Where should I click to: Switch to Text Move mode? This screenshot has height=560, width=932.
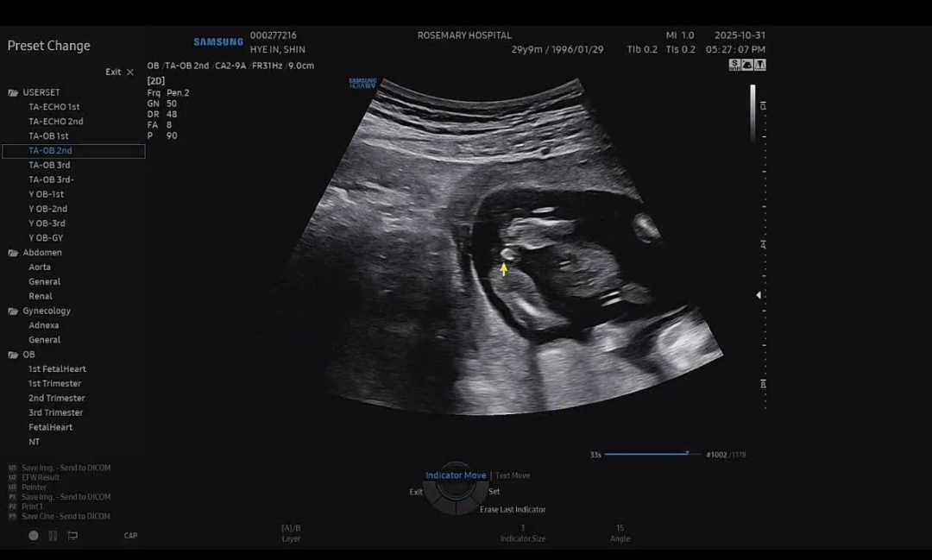[x=513, y=475]
